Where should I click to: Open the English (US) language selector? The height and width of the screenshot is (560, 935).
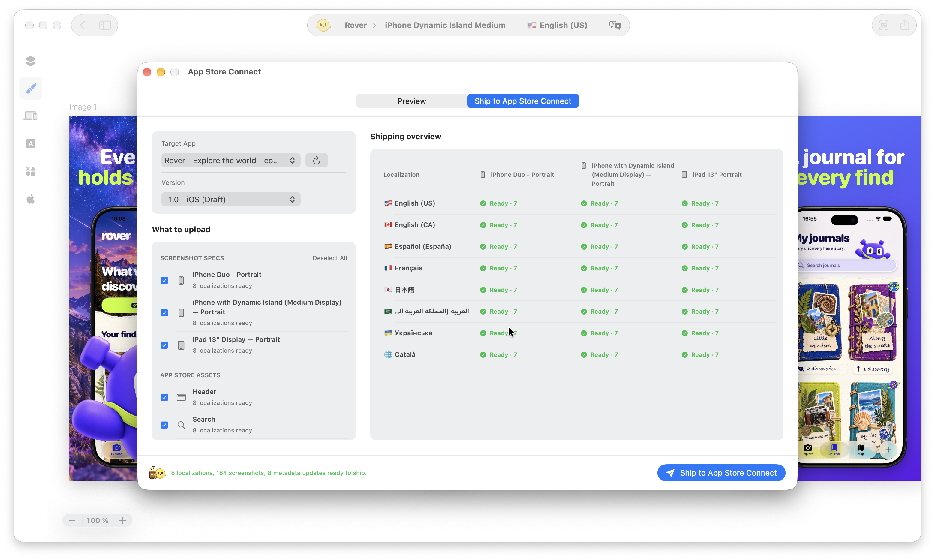click(x=557, y=25)
